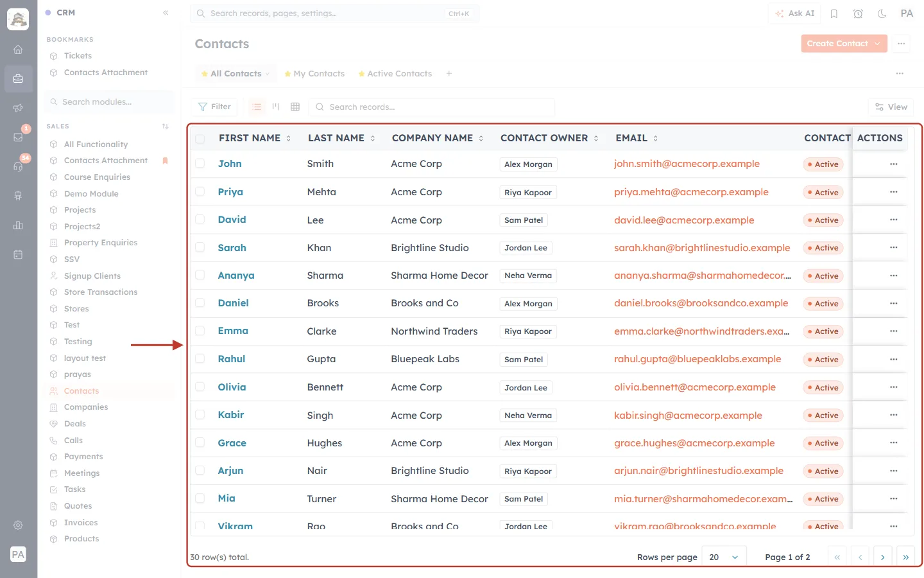Open the View settings button

pyautogui.click(x=891, y=107)
